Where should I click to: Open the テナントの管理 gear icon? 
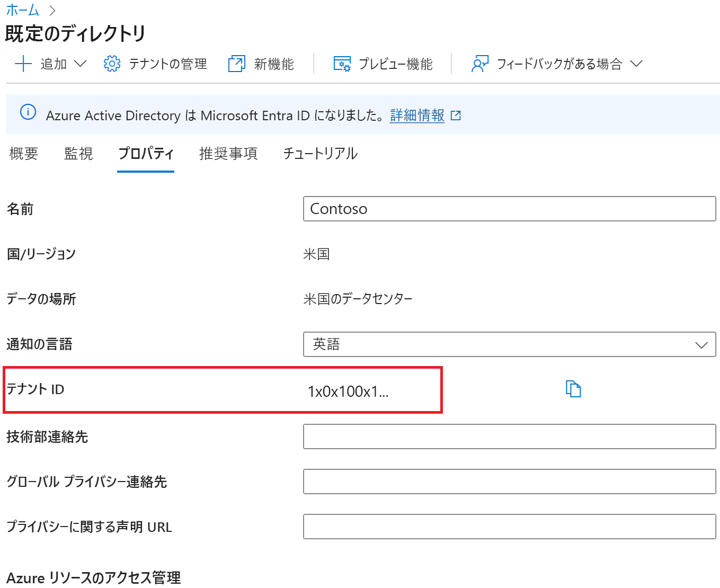(112, 64)
